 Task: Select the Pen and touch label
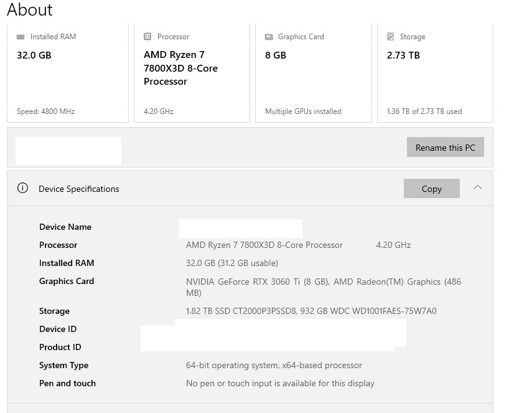(68, 383)
